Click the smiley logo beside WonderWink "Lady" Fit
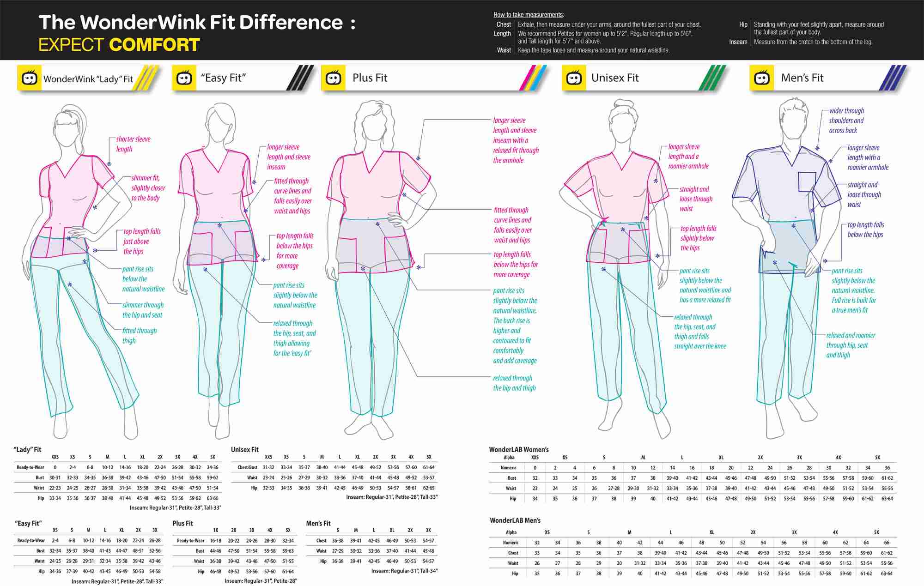 [29, 78]
